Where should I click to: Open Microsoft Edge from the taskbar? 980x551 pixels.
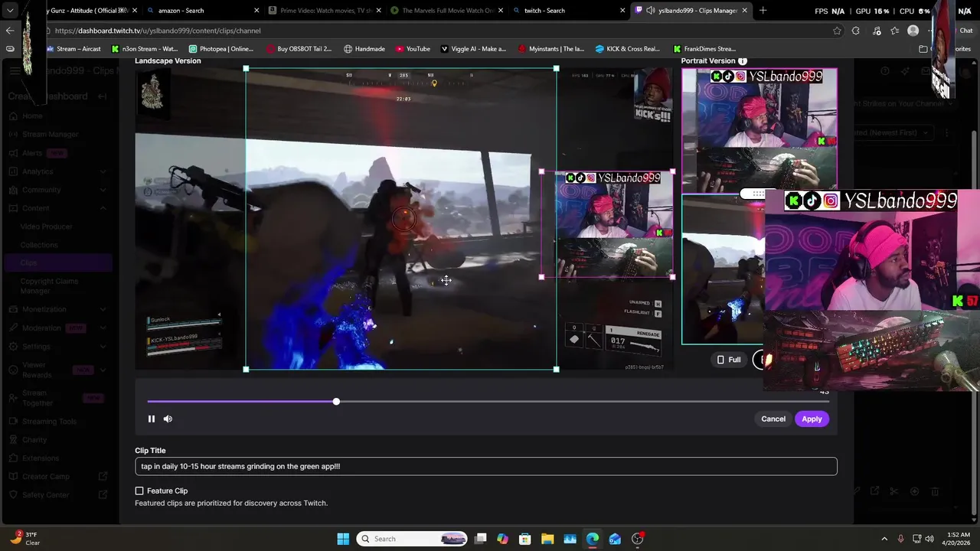(x=593, y=539)
